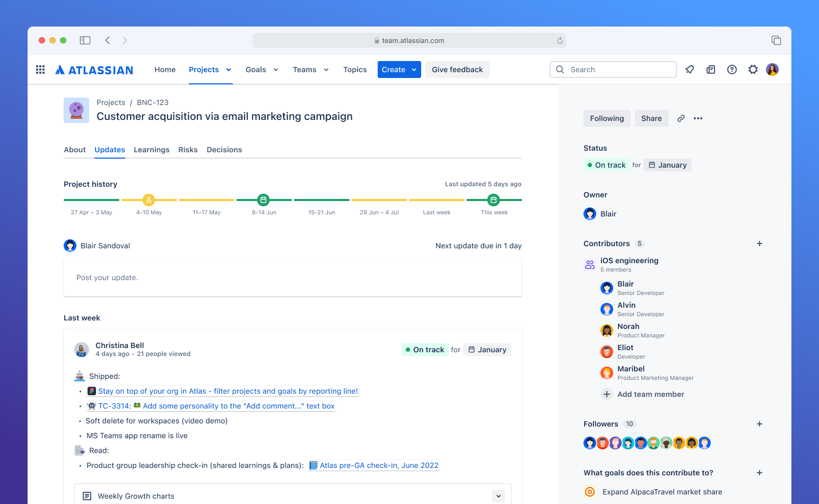The height and width of the screenshot is (504, 819).
Task: Click the Search field
Action: 613,69
